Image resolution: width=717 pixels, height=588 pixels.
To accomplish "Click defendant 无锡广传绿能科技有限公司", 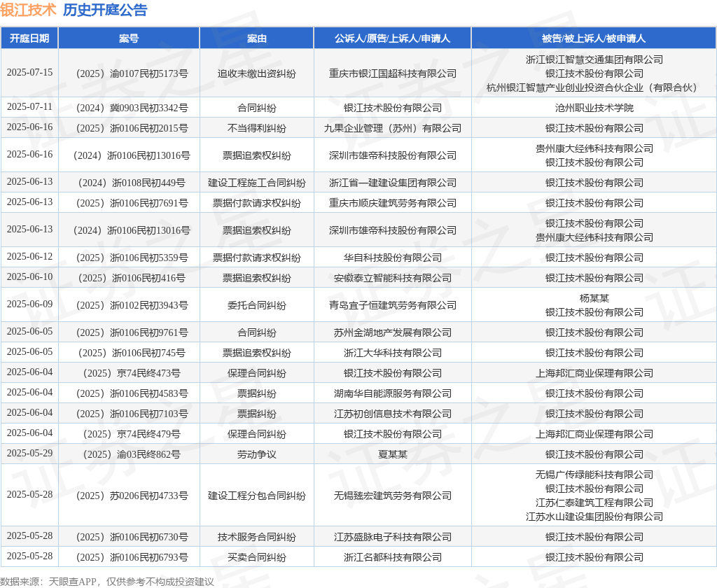I will (594, 475).
